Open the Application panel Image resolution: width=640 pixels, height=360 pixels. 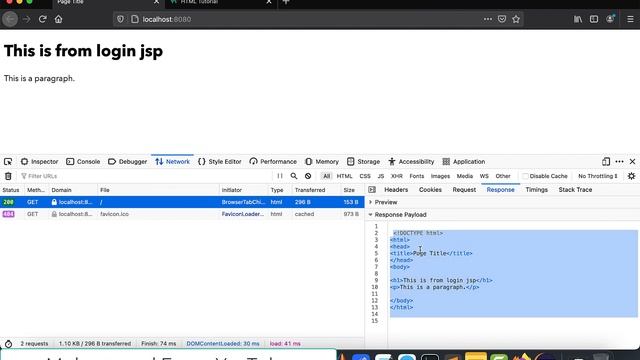pyautogui.click(x=464, y=162)
